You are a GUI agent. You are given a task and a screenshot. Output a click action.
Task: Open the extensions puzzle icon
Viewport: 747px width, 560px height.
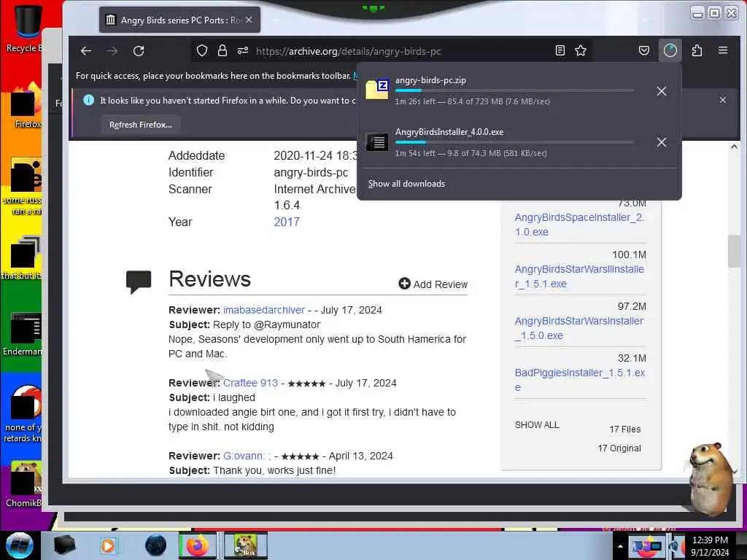click(697, 50)
